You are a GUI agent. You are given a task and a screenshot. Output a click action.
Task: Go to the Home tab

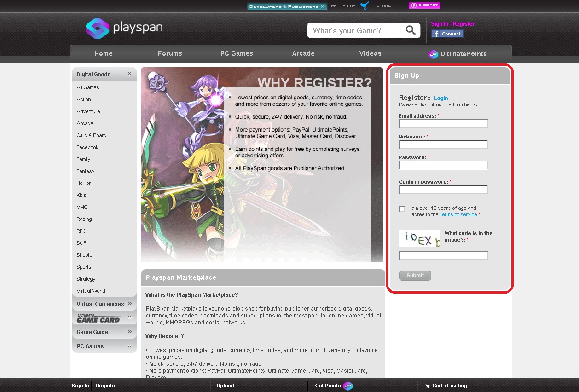click(x=104, y=53)
